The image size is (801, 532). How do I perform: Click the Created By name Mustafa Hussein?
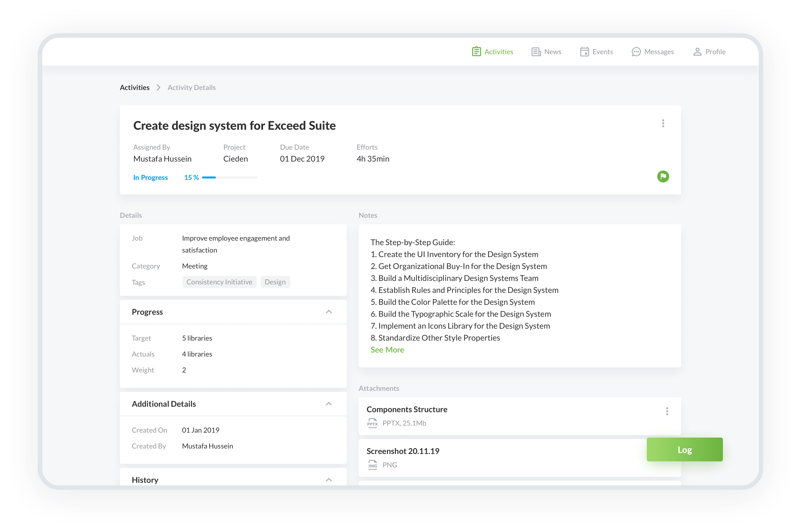coord(207,446)
